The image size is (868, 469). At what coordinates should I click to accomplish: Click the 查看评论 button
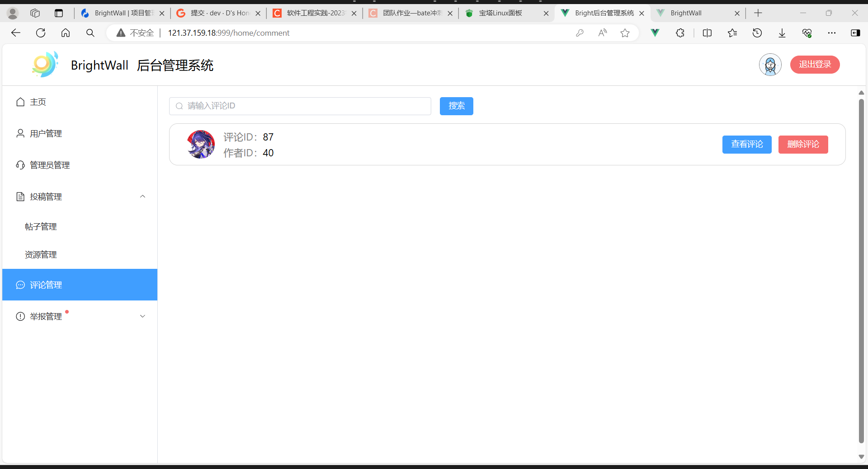coord(747,145)
